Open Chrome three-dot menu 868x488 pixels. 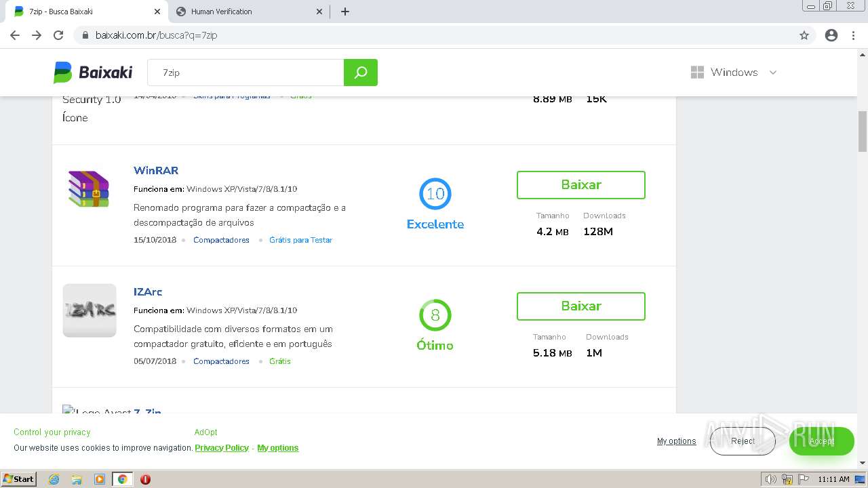pyautogui.click(x=853, y=35)
